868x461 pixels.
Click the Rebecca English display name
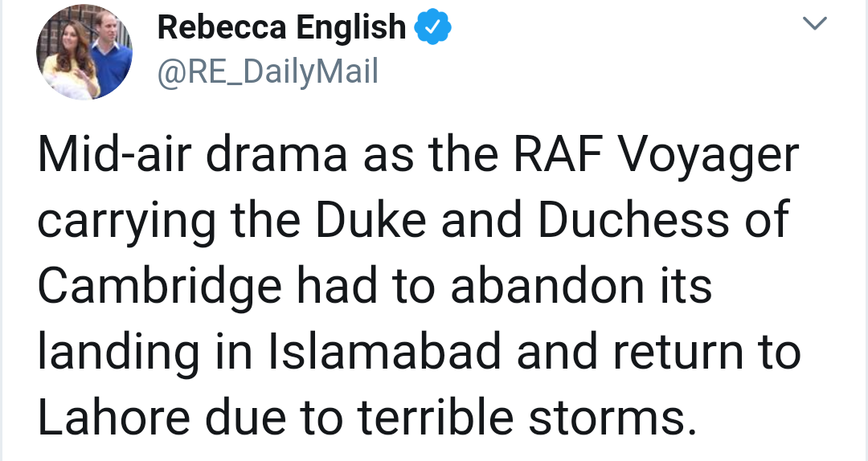coord(282,28)
